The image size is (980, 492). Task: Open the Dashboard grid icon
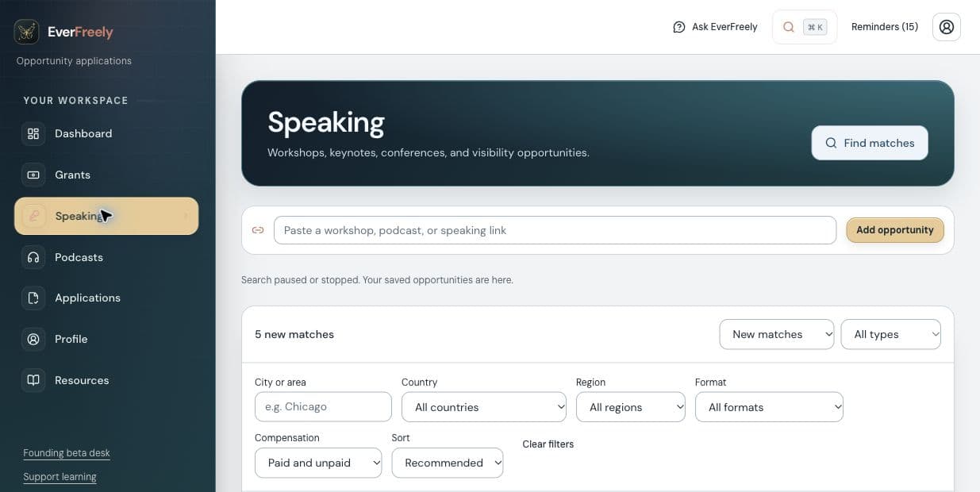tap(33, 133)
